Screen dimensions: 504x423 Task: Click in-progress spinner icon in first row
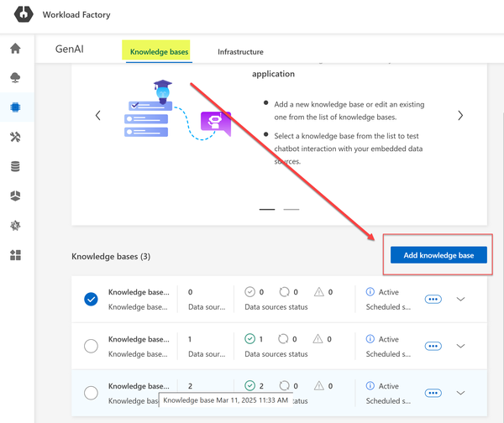(x=284, y=292)
